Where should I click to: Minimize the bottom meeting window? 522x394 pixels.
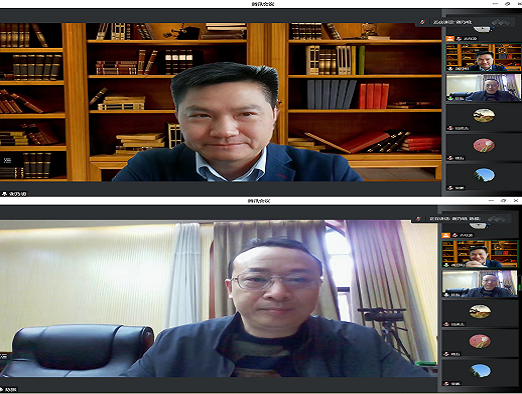[x=491, y=200]
